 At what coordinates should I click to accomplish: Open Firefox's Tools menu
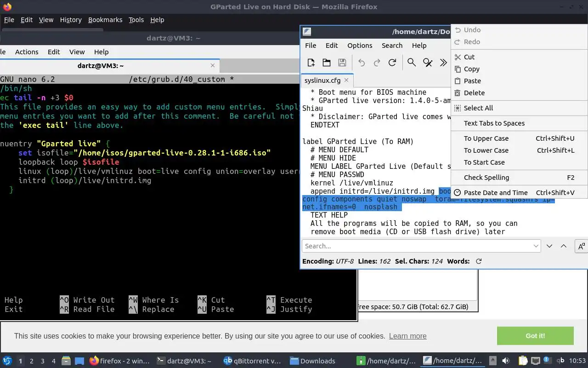point(136,20)
